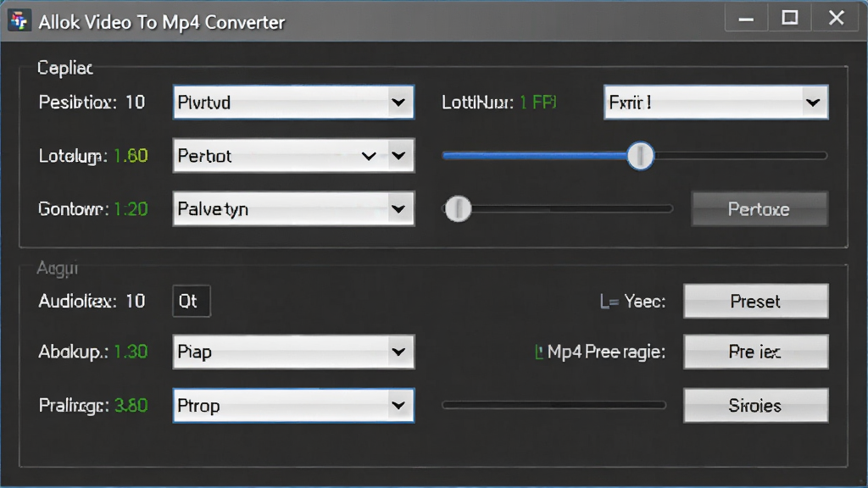Click the green icon before Mp4 Pree ragie
This screenshot has height=488, width=868.
point(538,352)
